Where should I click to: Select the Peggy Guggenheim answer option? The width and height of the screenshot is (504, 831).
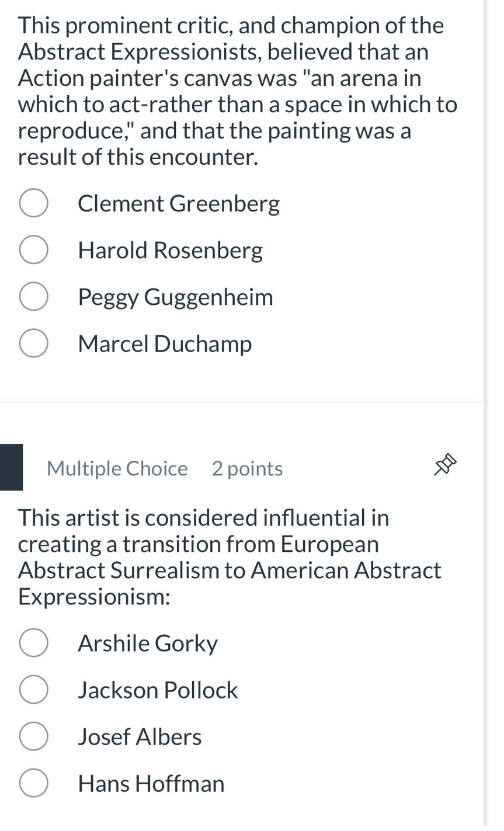coord(33,296)
